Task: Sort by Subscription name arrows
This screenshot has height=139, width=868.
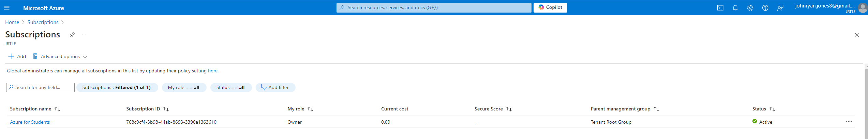Action: (57, 109)
